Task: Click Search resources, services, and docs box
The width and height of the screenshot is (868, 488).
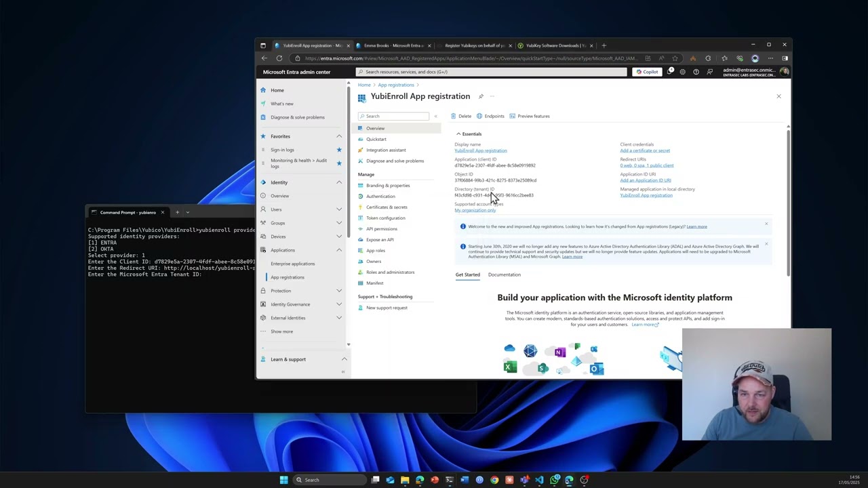Action: [492, 72]
